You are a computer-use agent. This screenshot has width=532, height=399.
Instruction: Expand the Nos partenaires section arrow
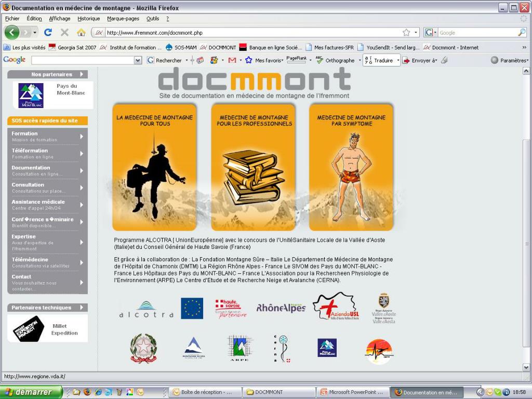(x=82, y=74)
